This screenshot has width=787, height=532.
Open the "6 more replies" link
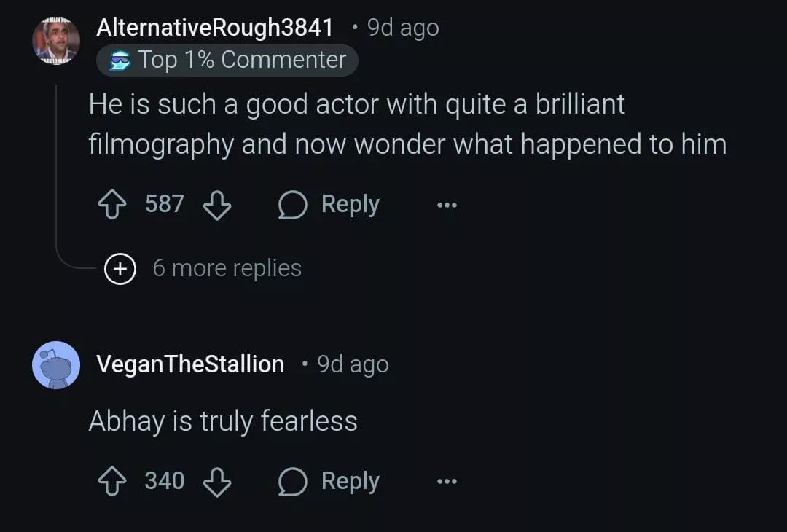click(227, 268)
